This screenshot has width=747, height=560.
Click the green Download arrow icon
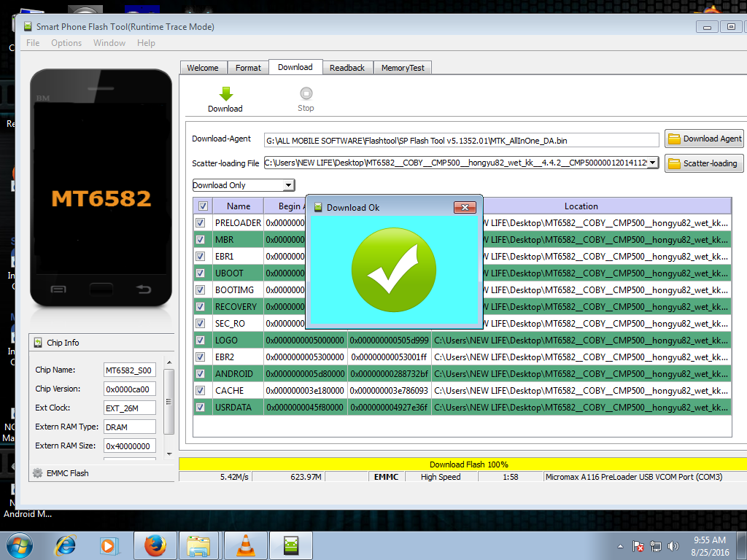225,94
